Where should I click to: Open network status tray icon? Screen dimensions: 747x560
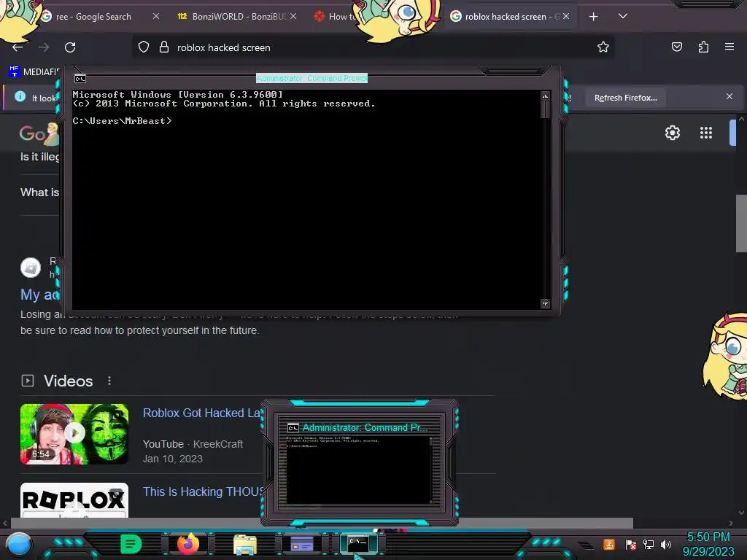pyautogui.click(x=649, y=545)
